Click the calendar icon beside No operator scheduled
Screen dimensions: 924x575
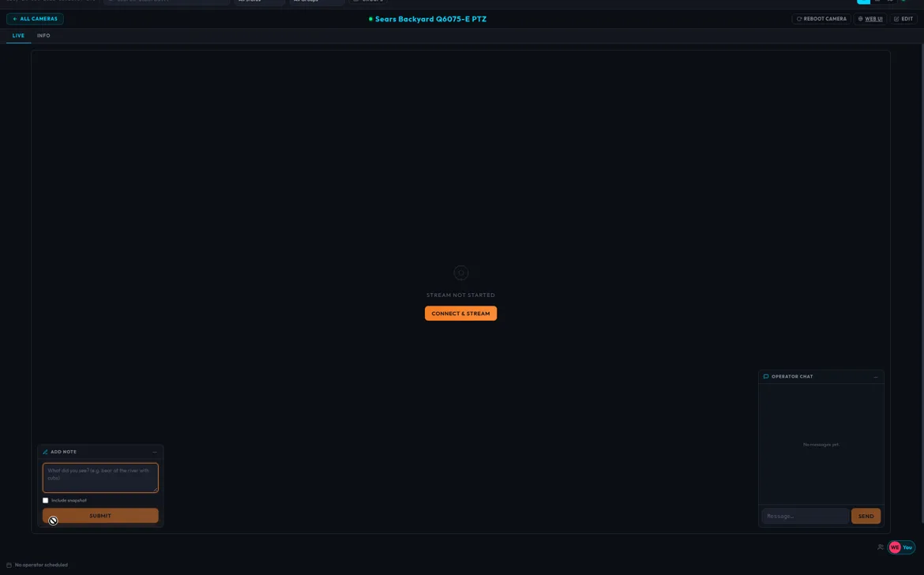point(9,565)
